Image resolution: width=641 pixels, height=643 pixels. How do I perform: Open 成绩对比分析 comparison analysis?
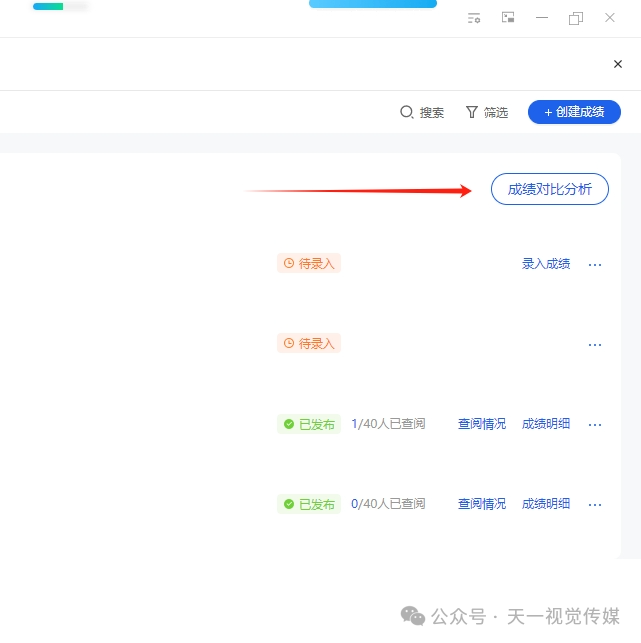550,189
